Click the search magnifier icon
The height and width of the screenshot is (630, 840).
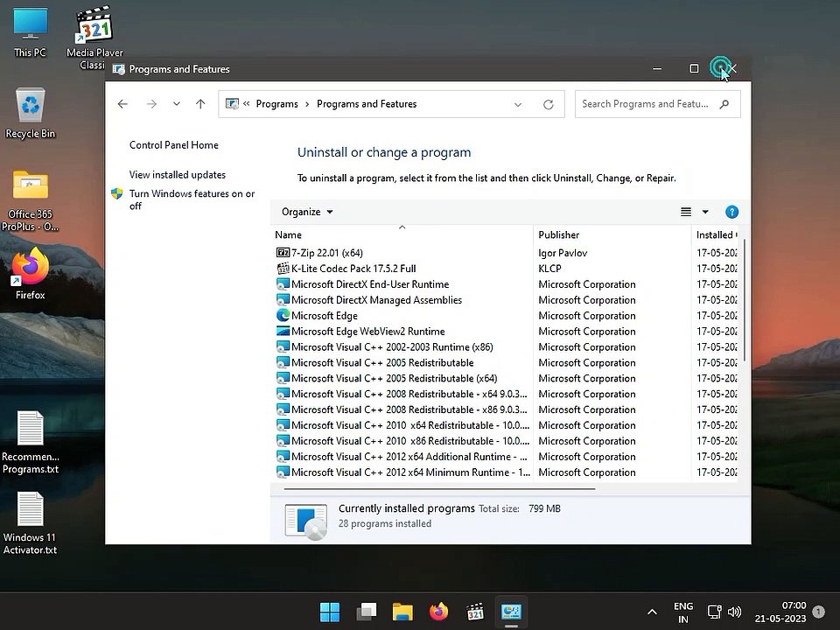(x=724, y=104)
